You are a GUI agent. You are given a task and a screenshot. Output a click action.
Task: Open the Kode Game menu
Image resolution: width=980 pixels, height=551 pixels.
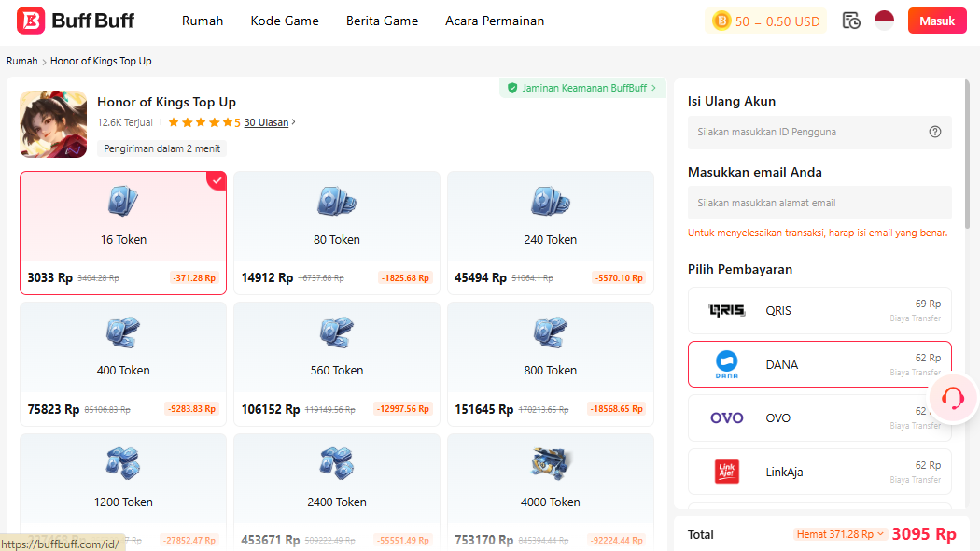click(x=285, y=20)
